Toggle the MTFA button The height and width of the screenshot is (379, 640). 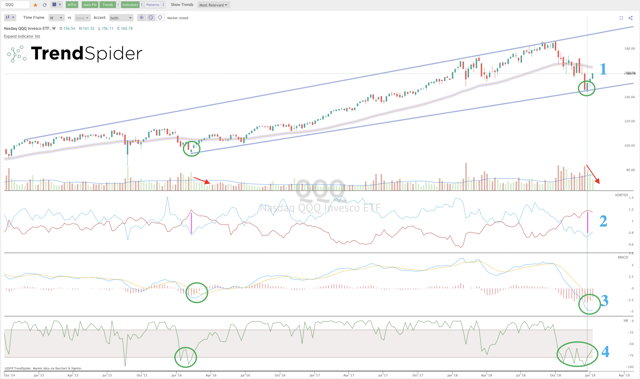coord(72,4)
